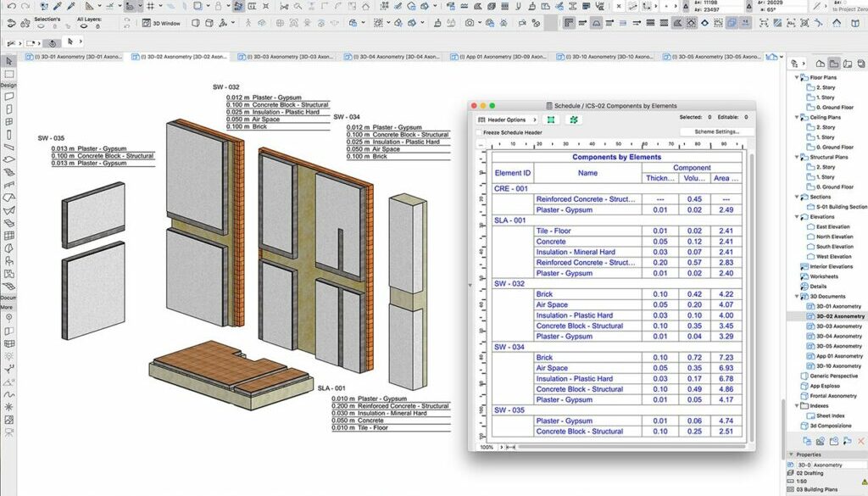This screenshot has width=868, height=496.
Task: Click the Redo arrow icon
Action: 25,7
